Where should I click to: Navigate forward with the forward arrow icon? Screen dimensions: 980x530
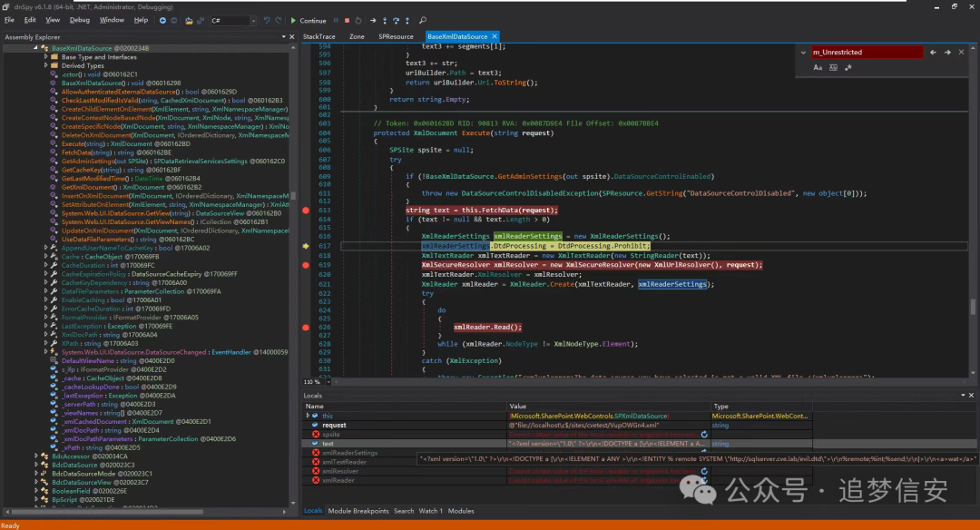(x=173, y=21)
